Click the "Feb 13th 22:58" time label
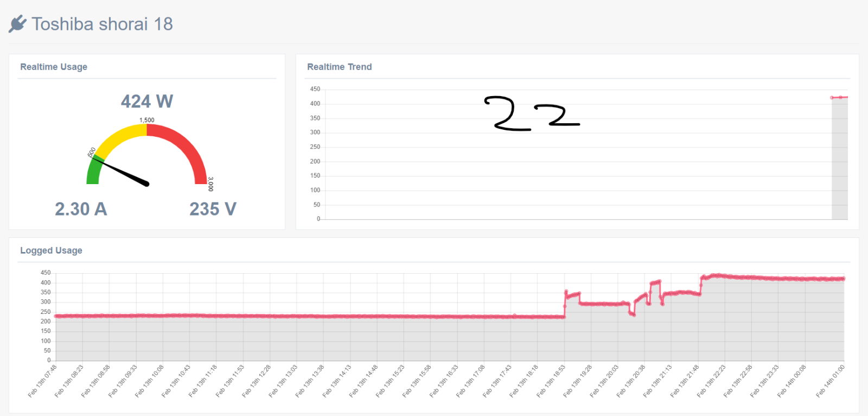 [x=738, y=381]
